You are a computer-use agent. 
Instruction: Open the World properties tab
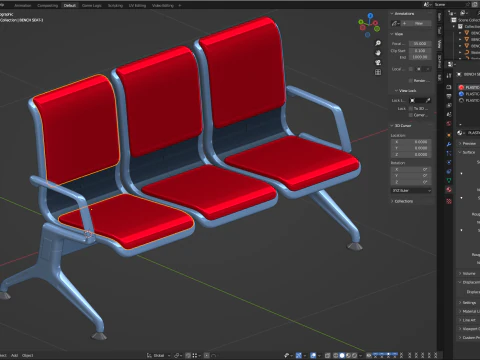click(x=449, y=124)
